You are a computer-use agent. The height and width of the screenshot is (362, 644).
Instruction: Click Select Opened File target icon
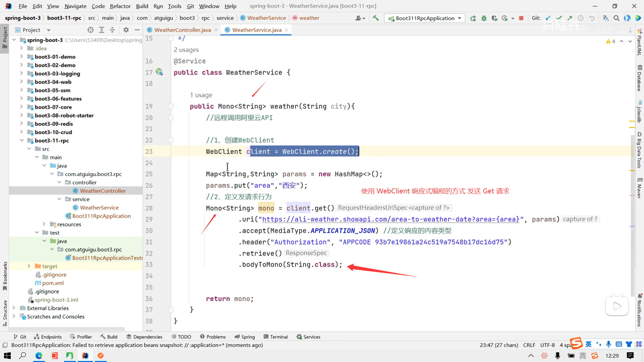pos(91,30)
